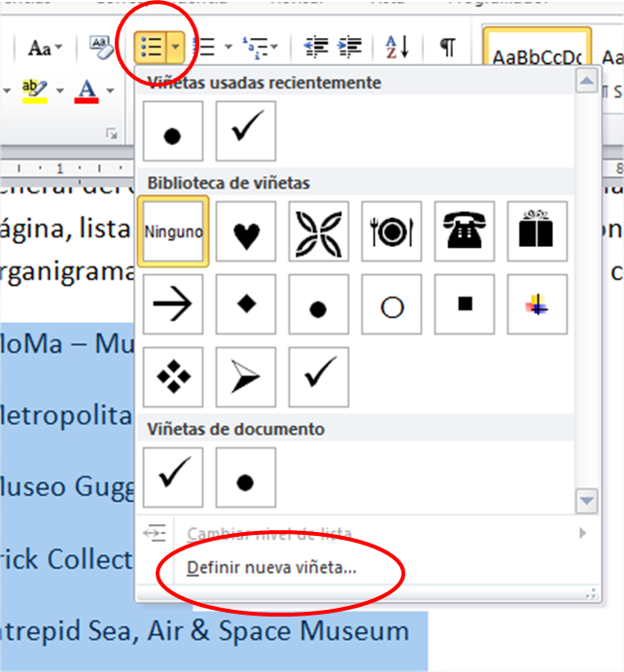Choose the telephone bullet symbol
Image resolution: width=624 pixels, height=672 pixels.
[x=466, y=231]
